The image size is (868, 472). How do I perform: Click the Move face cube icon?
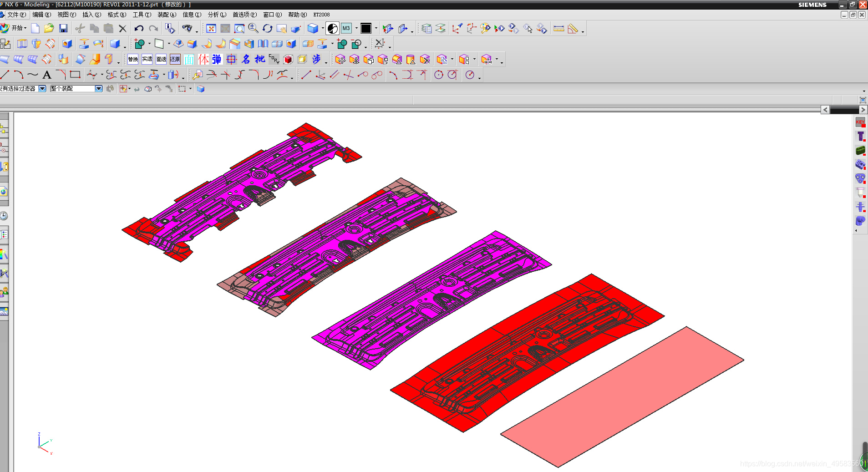pyautogui.click(x=340, y=59)
